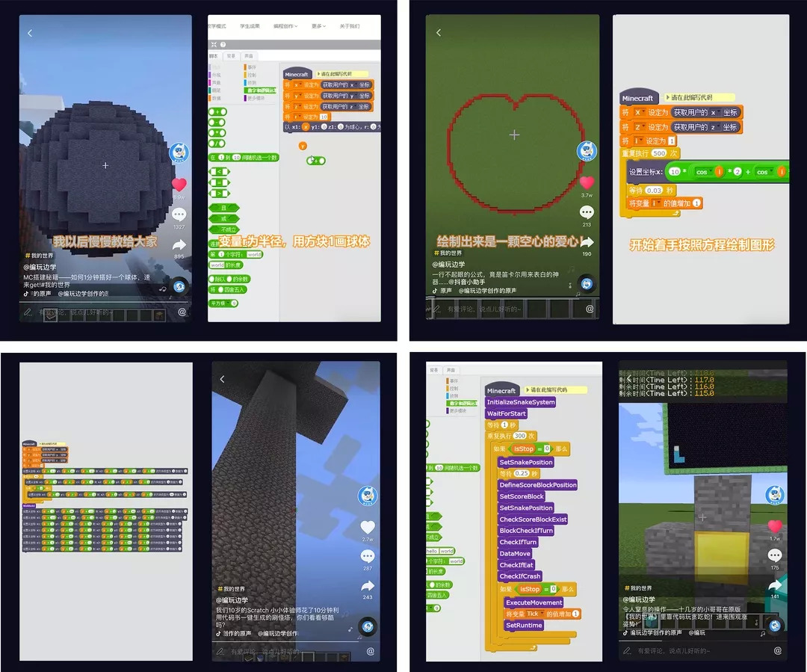This screenshot has width=807, height=672.
Task: Open the creator avatar in the sphere video
Action: point(179,152)
